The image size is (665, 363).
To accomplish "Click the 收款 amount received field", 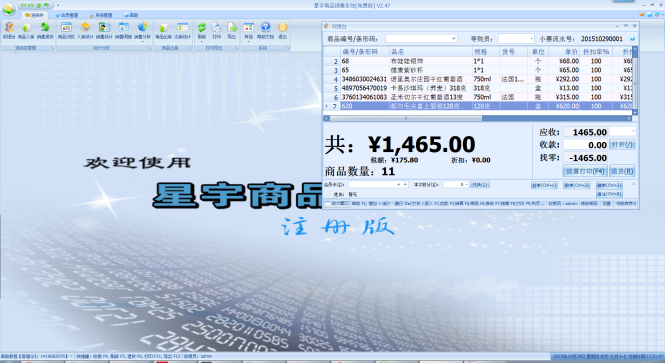I will pyautogui.click(x=585, y=145).
